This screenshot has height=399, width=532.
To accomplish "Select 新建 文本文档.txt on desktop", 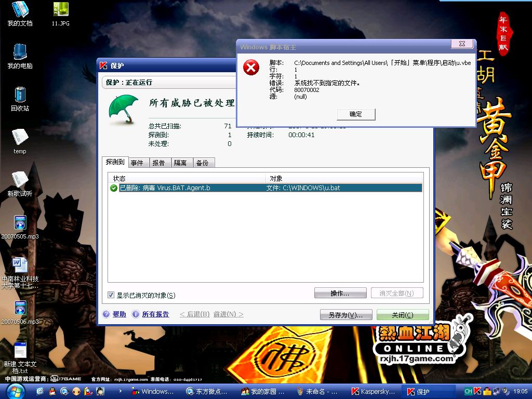I will 20,358.
